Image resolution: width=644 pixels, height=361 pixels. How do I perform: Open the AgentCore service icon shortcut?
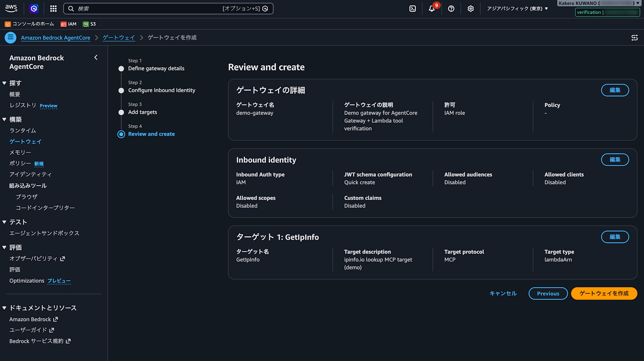[34, 9]
